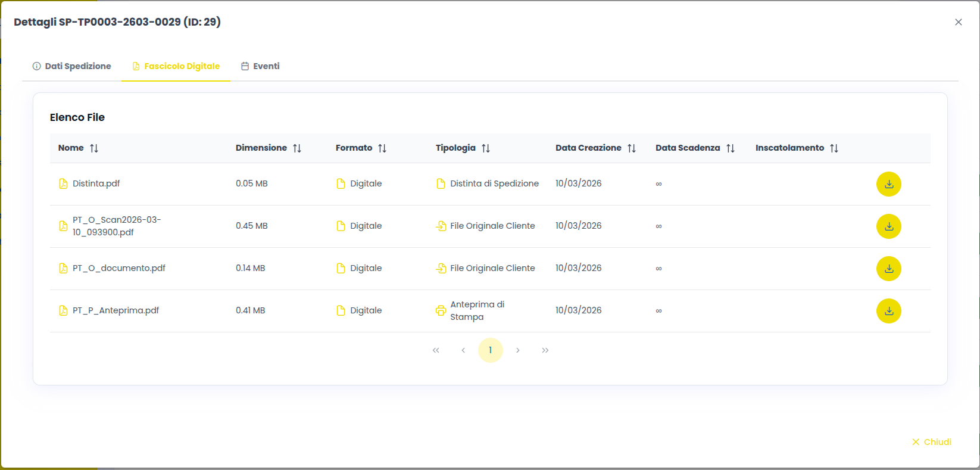980x470 pixels.
Task: Go to page 1 in pagination
Action: click(490, 350)
